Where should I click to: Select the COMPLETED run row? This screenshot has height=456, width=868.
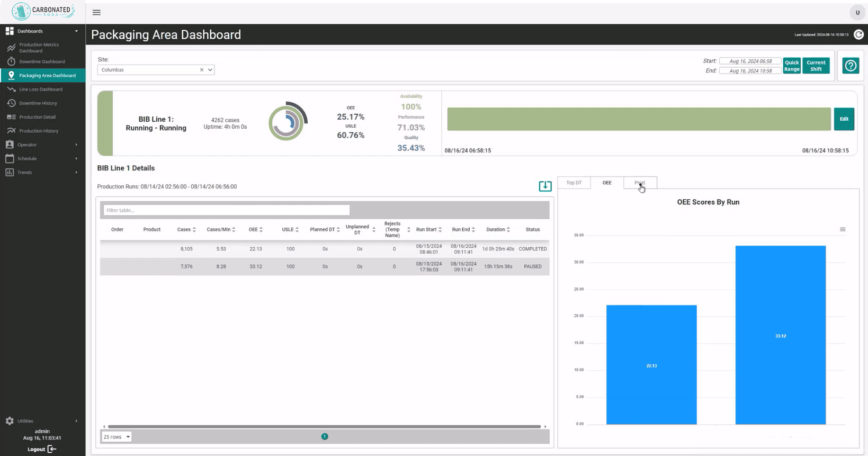[325, 249]
